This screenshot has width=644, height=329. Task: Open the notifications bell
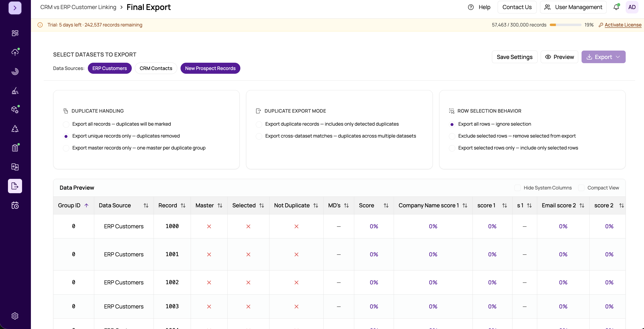tap(616, 7)
